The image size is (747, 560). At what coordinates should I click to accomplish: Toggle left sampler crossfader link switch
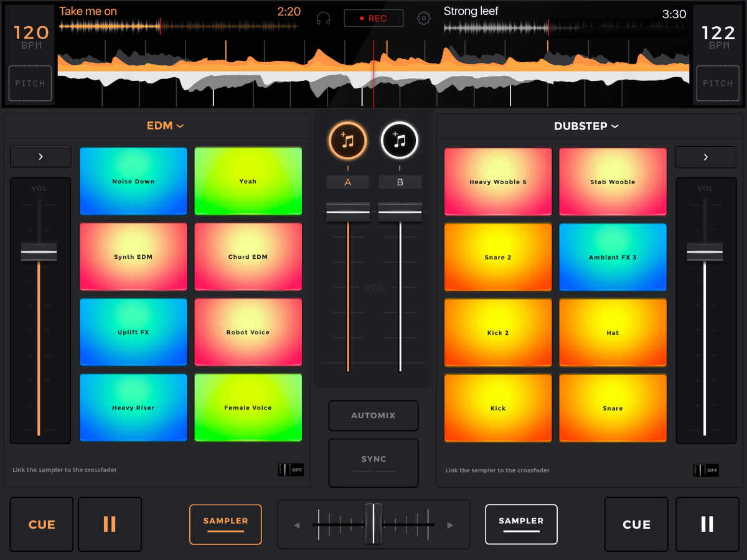pos(291,470)
